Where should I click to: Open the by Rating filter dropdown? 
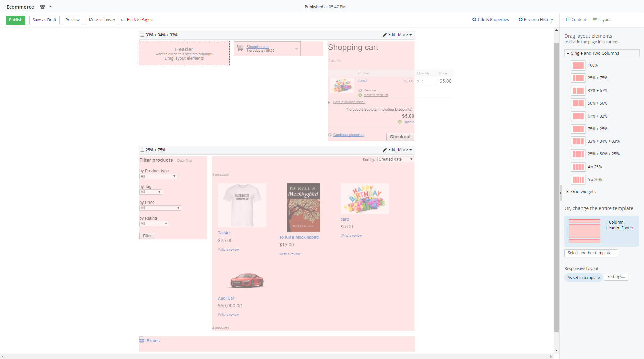pyautogui.click(x=154, y=224)
